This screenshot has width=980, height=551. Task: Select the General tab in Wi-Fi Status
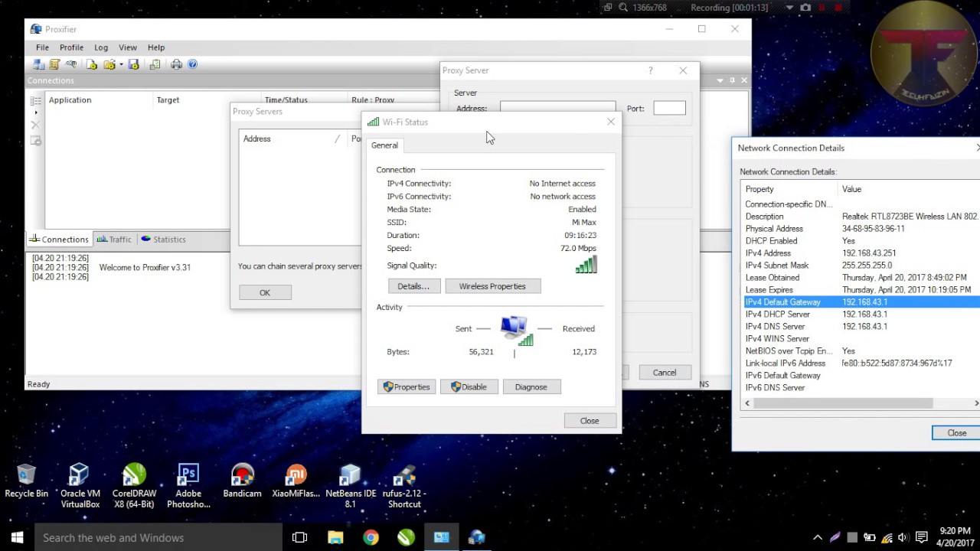pyautogui.click(x=384, y=145)
